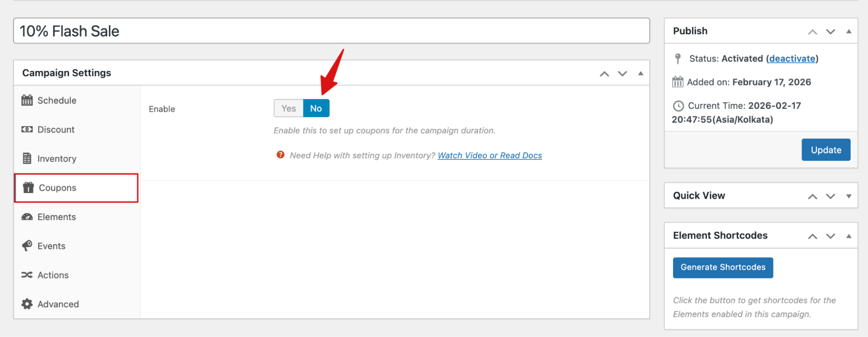Click the Schedule calendar icon
Viewport: 868px width, 337px height.
point(27,100)
